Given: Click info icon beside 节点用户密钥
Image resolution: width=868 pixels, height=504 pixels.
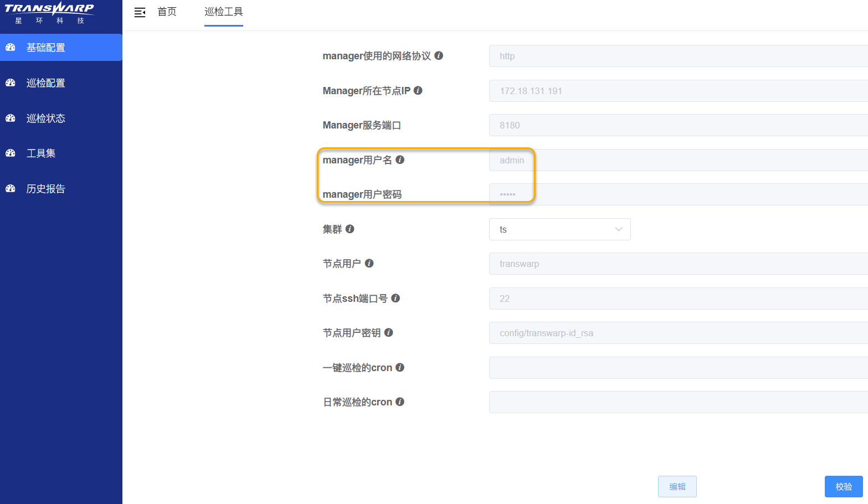Looking at the screenshot, I should coord(389,332).
